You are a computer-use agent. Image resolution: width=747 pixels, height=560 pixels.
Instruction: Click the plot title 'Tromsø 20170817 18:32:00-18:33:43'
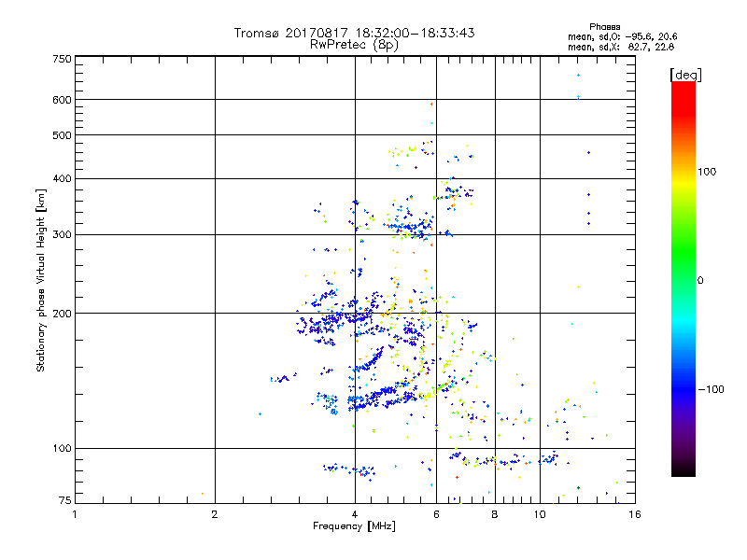pyautogui.click(x=354, y=33)
